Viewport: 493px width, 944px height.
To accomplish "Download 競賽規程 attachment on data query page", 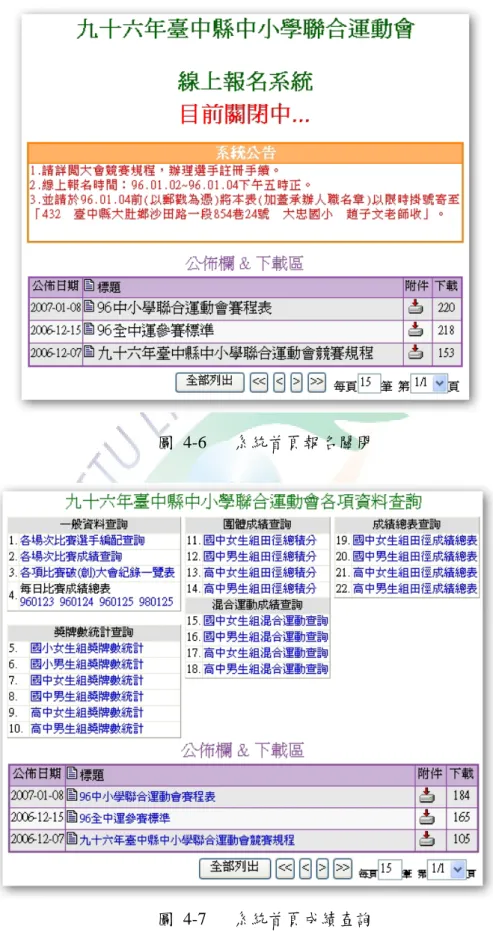I will 427,839.
